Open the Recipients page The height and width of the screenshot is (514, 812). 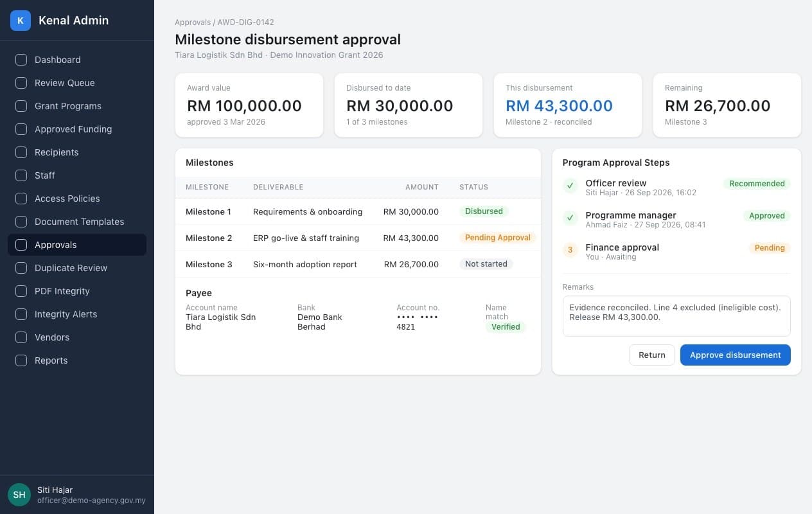point(77,152)
